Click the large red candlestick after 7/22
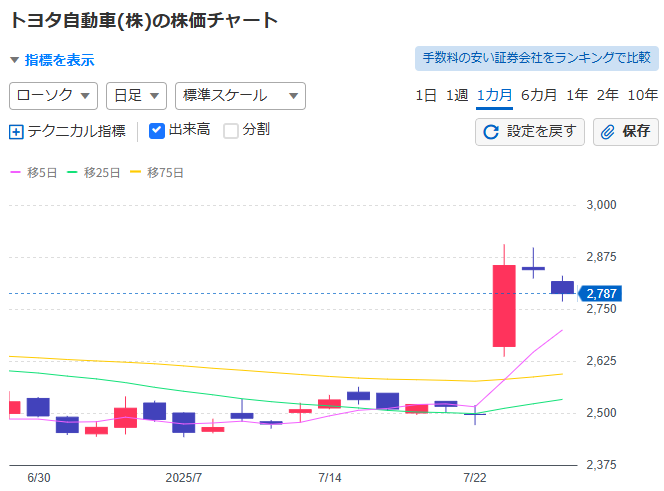The image size is (664, 491). 504,306
